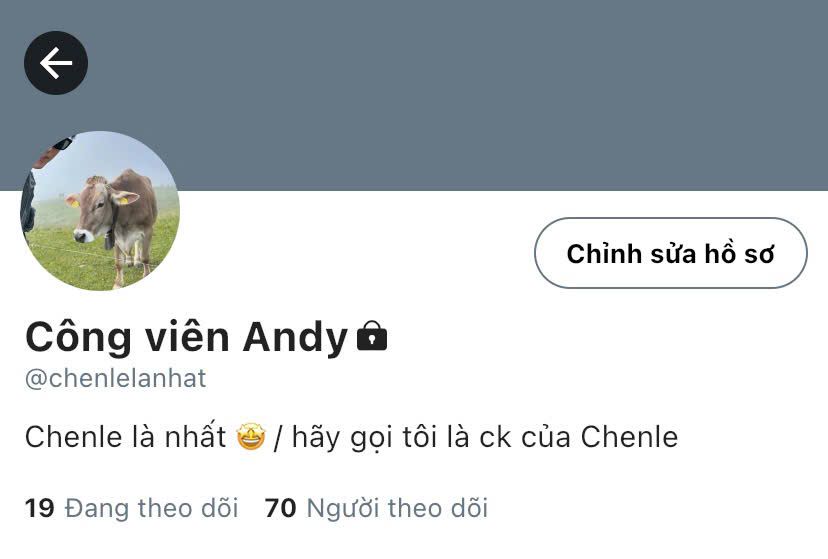The image size is (828, 559).
Task: Click the bell hanging on cow's neck
Action: (109, 240)
